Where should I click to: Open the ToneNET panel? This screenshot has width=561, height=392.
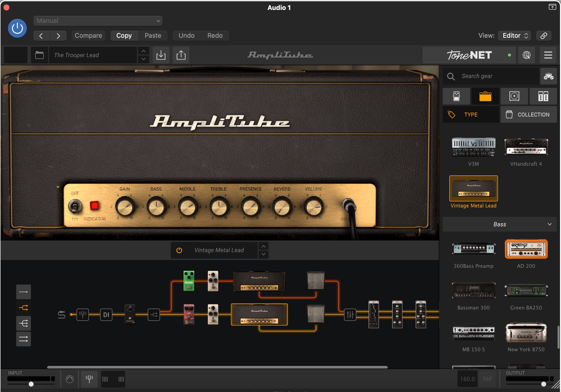tap(469, 55)
